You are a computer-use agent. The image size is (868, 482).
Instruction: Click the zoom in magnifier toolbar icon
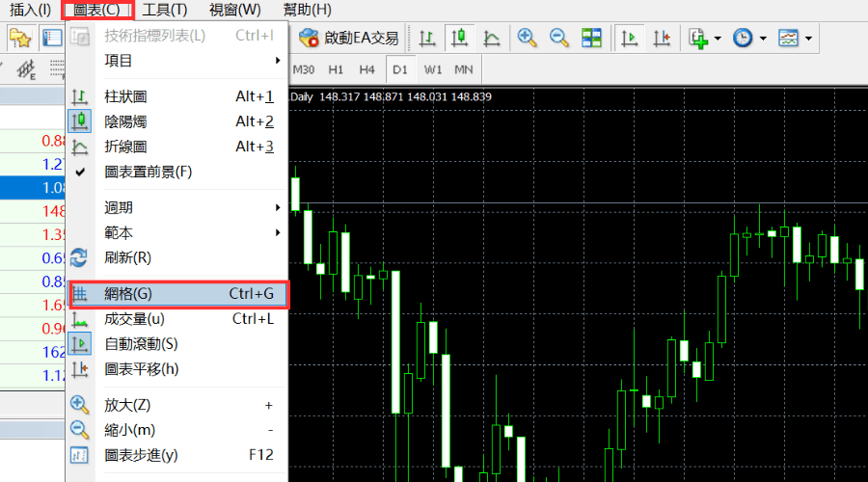tap(527, 38)
